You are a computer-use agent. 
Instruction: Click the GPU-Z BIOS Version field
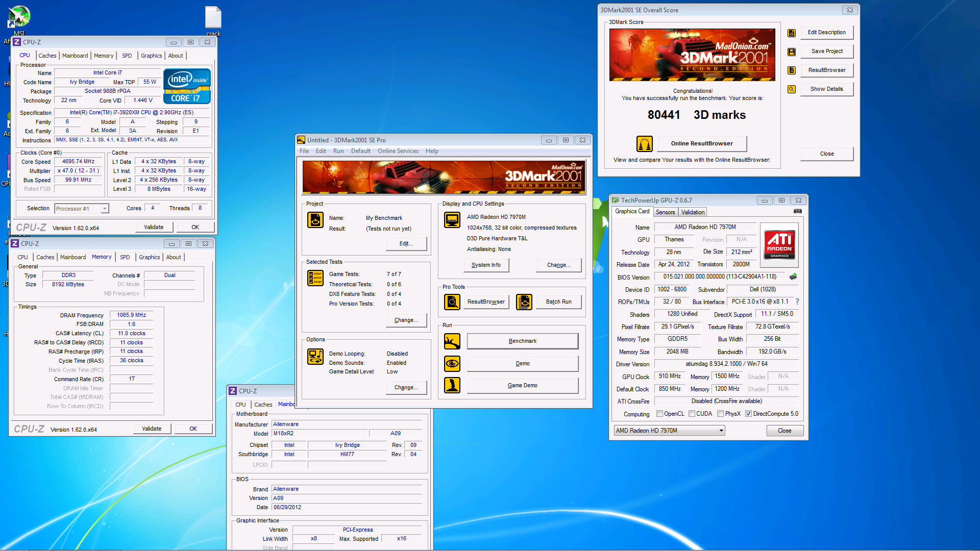coord(720,277)
